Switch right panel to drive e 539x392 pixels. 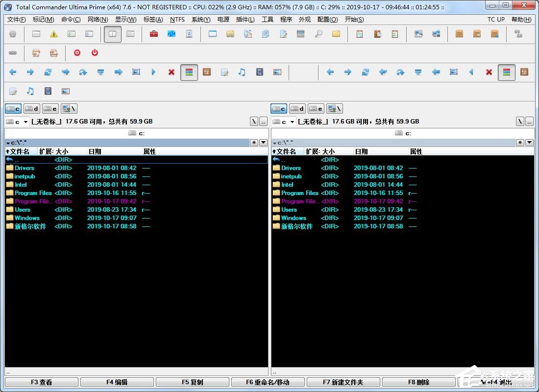pyautogui.click(x=317, y=109)
